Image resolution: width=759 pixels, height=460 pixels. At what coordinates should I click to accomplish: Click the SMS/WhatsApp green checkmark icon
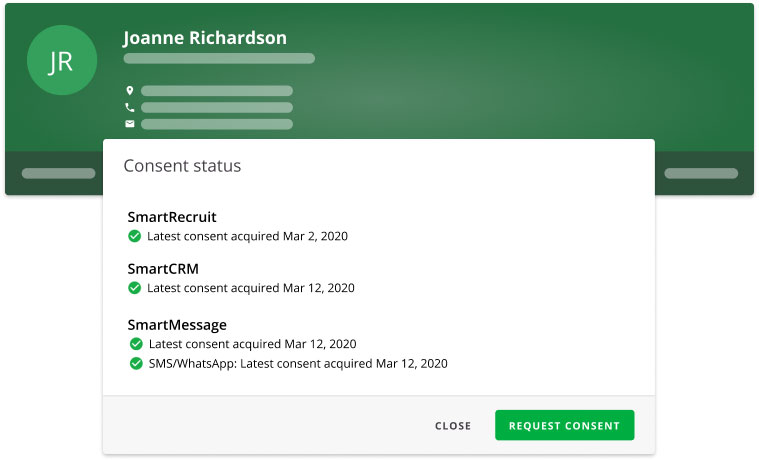click(x=135, y=364)
